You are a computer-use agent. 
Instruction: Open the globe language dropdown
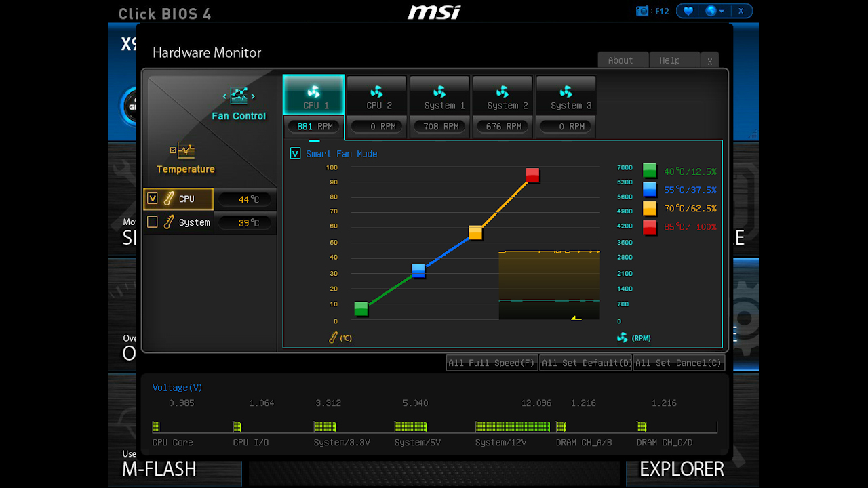715,11
